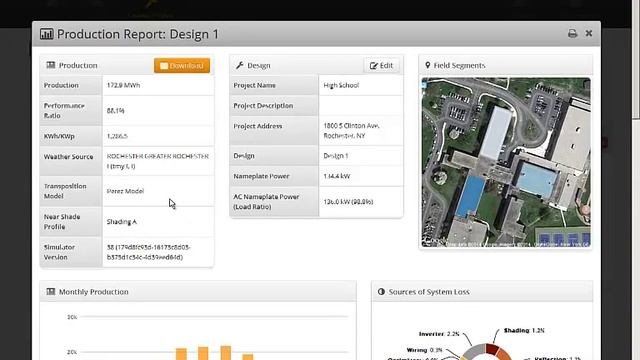Click the kWh/kWp value 1,286.5
Screen dimensions: 640x360
[x=117, y=136]
